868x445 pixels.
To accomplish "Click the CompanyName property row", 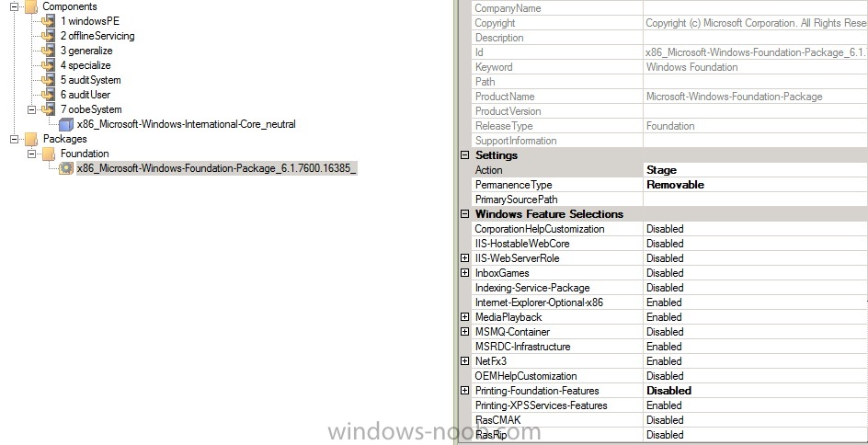I will [x=668, y=8].
